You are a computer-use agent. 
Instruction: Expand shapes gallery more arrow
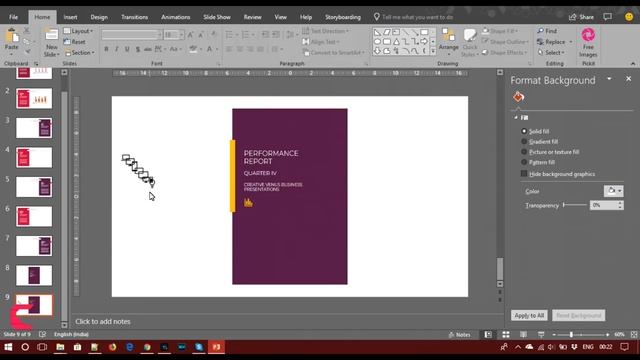(x=433, y=51)
